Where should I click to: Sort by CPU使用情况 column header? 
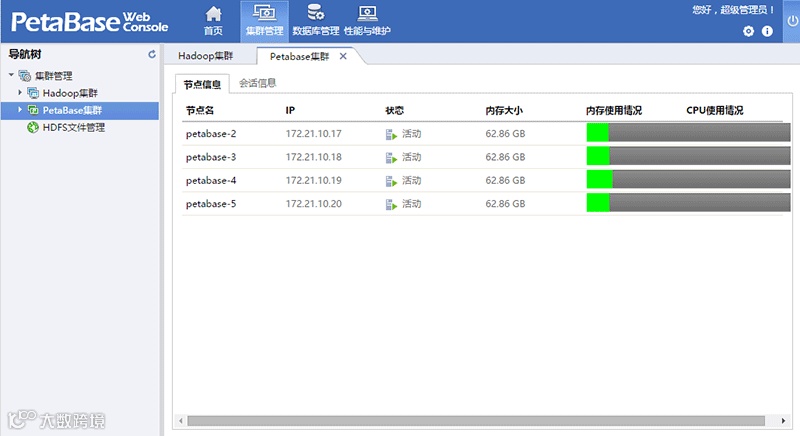pos(715,110)
